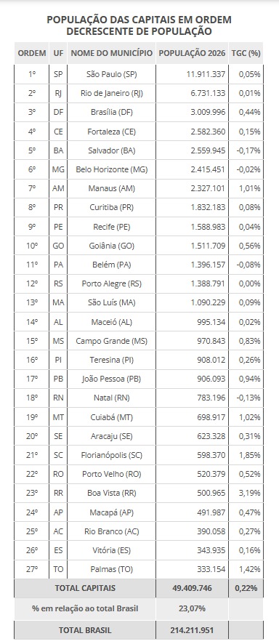Click the ORDEM column header
Image resolution: width=279 pixels, height=644 pixels.
(x=32, y=53)
